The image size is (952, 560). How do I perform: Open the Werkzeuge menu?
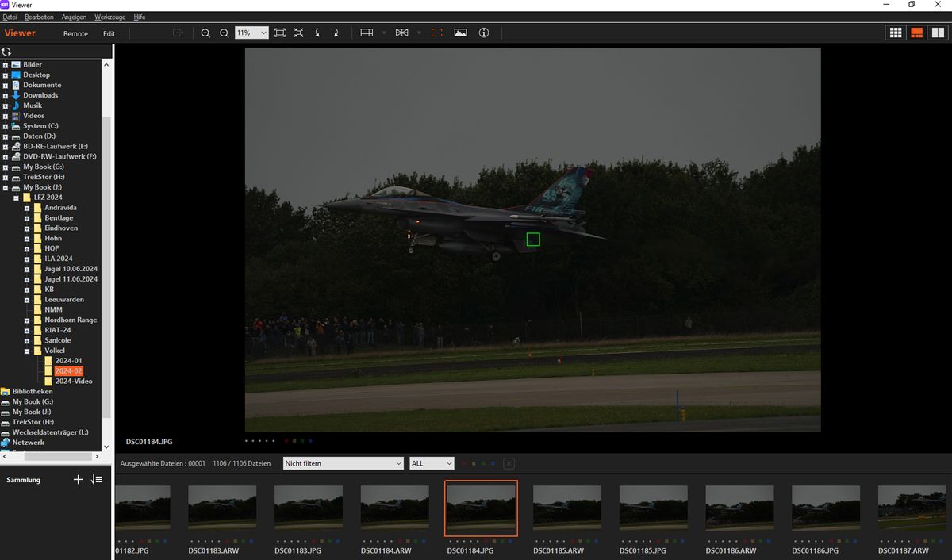click(x=109, y=17)
